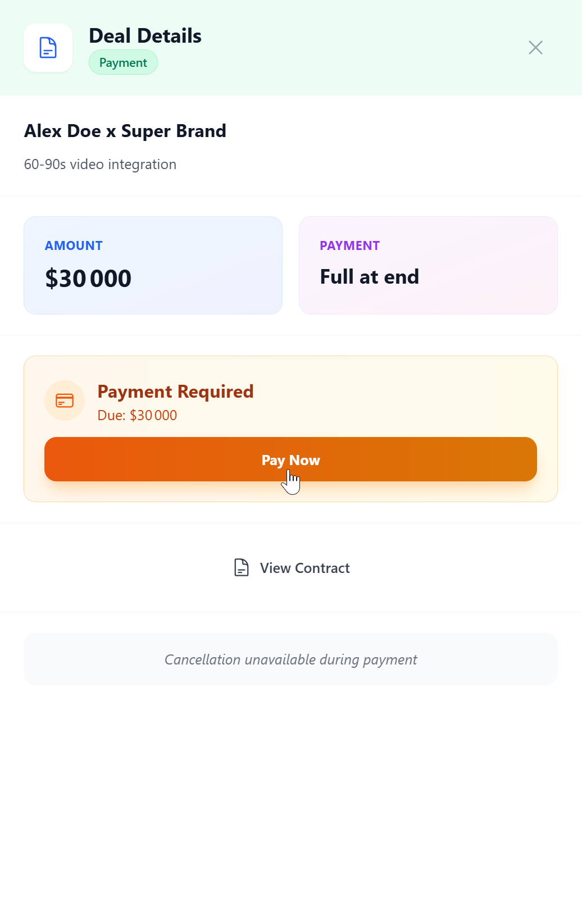Click the Pay Now button

[x=290, y=459]
